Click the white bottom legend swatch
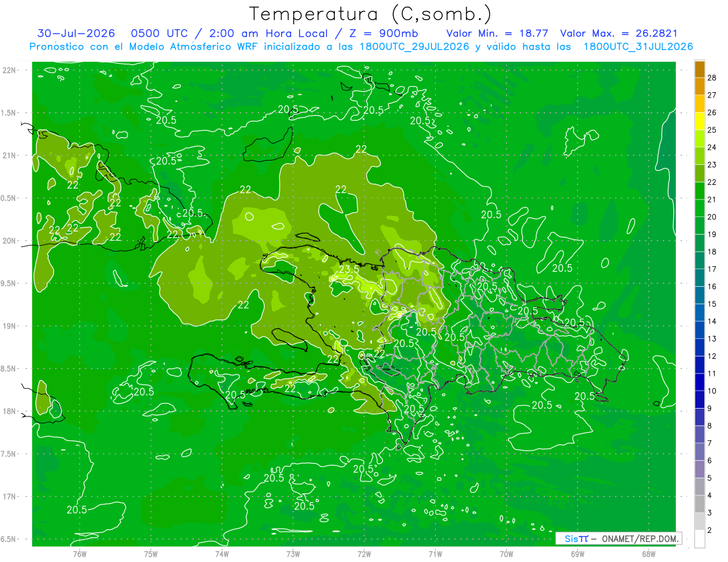The height and width of the screenshot is (562, 728). tap(699, 539)
